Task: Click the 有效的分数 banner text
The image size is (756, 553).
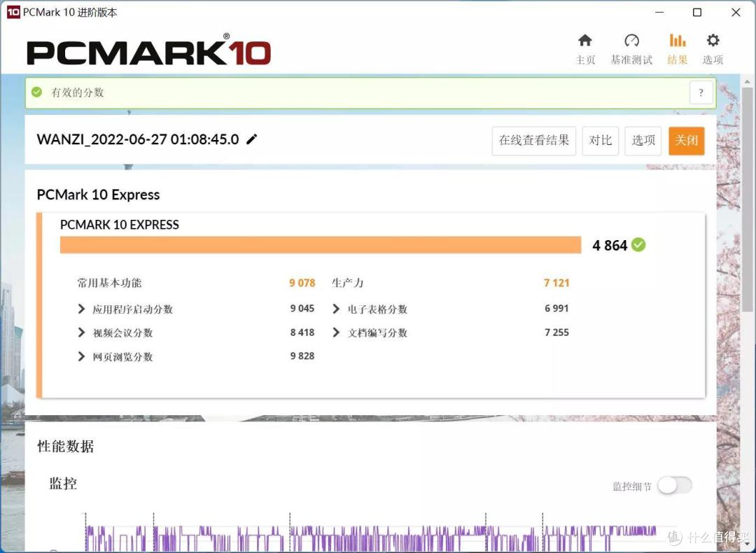Action: pyautogui.click(x=78, y=92)
